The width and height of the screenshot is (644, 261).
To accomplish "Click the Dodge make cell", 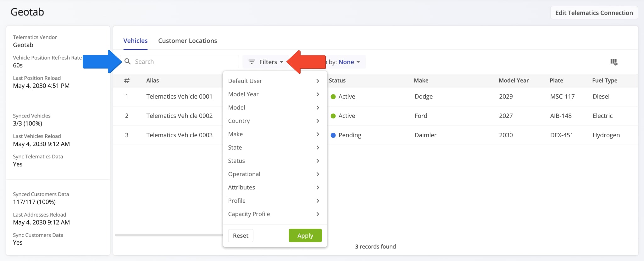I will [x=424, y=97].
